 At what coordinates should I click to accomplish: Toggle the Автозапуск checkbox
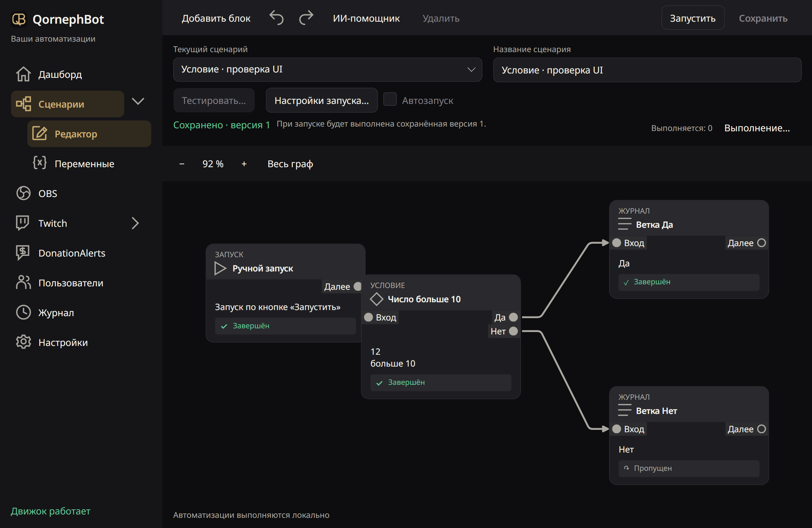(x=390, y=100)
